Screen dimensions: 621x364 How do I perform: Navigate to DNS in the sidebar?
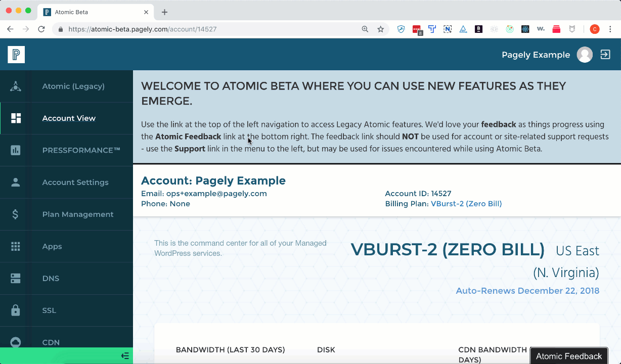(x=51, y=279)
